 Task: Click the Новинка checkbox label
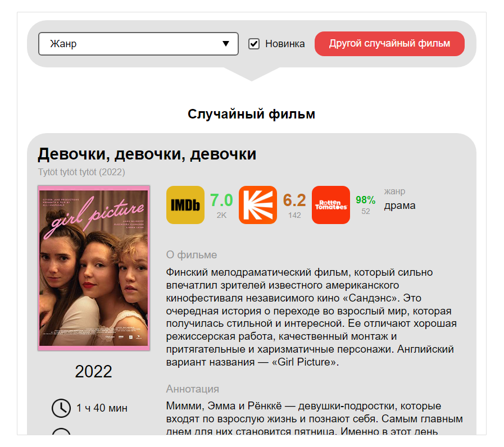285,44
